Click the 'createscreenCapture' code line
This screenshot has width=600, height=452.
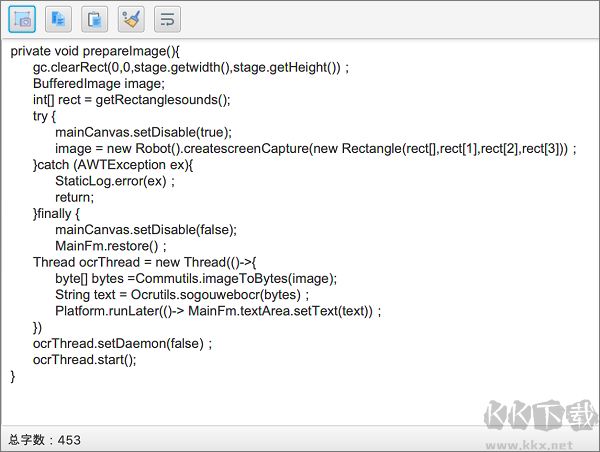316,149
